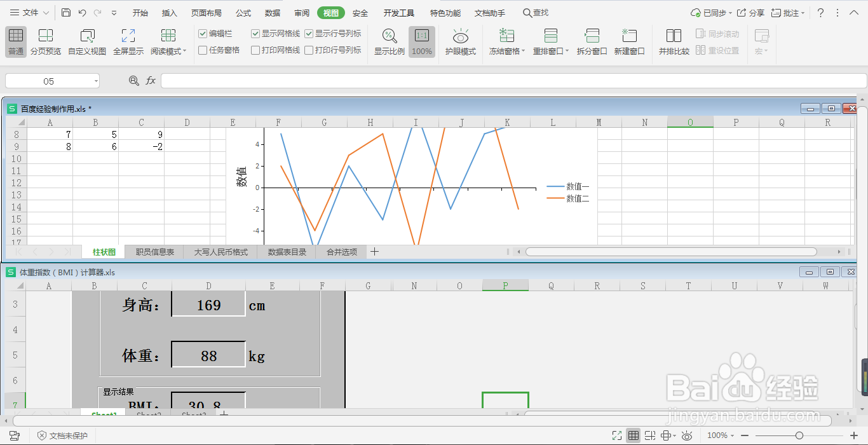Click status bar fullscreen view icon
Screen dimensions: 868x445
click(616, 435)
